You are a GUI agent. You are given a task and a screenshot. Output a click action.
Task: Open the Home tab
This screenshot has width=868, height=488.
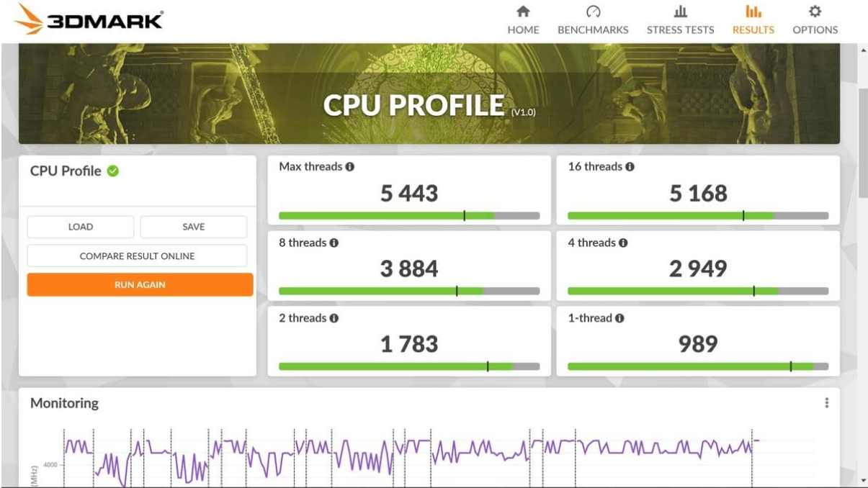point(523,20)
